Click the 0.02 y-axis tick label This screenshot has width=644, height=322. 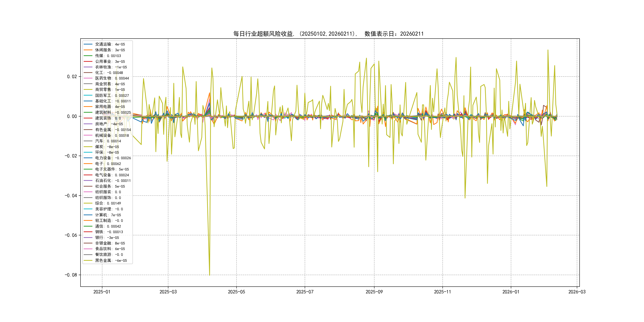(x=72, y=77)
